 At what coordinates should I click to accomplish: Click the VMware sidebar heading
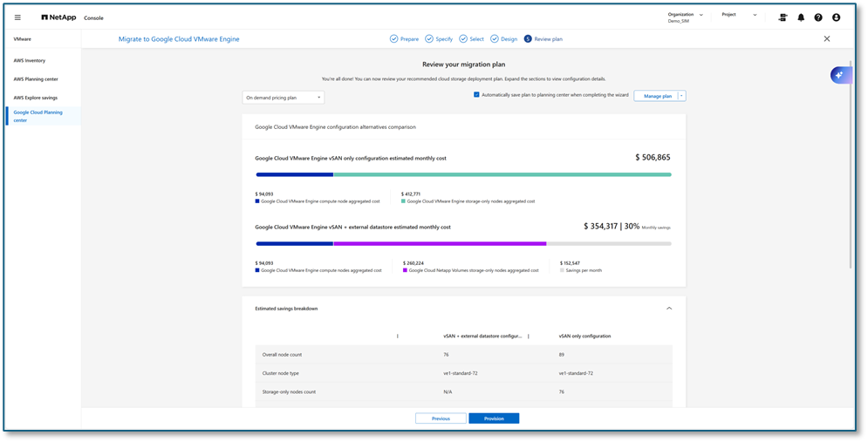coord(23,39)
